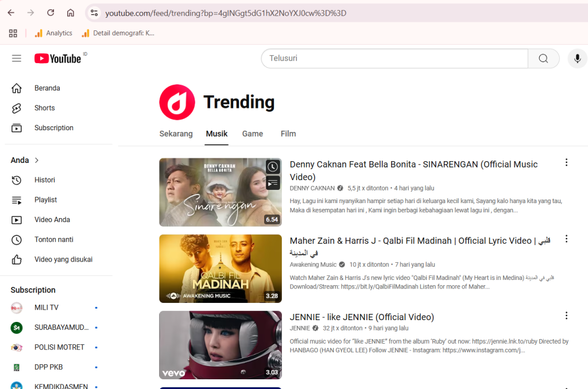Open the browser home page icon

(71, 13)
